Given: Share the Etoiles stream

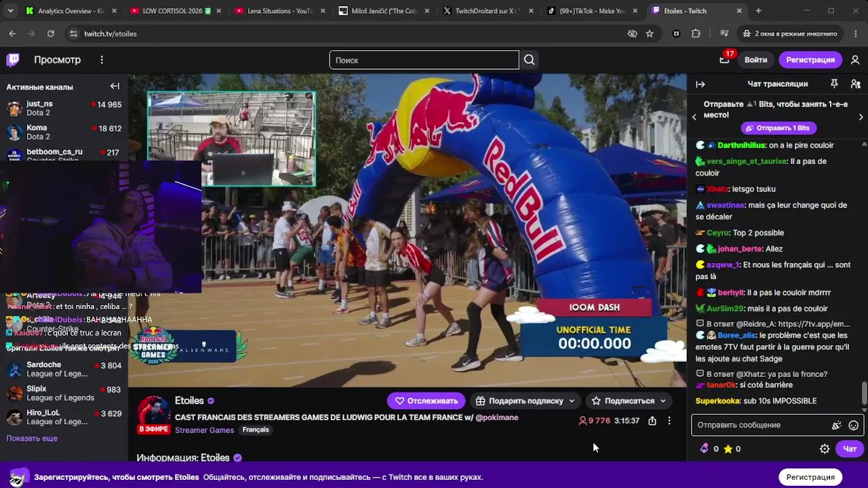Looking at the screenshot, I should pyautogui.click(x=652, y=421).
